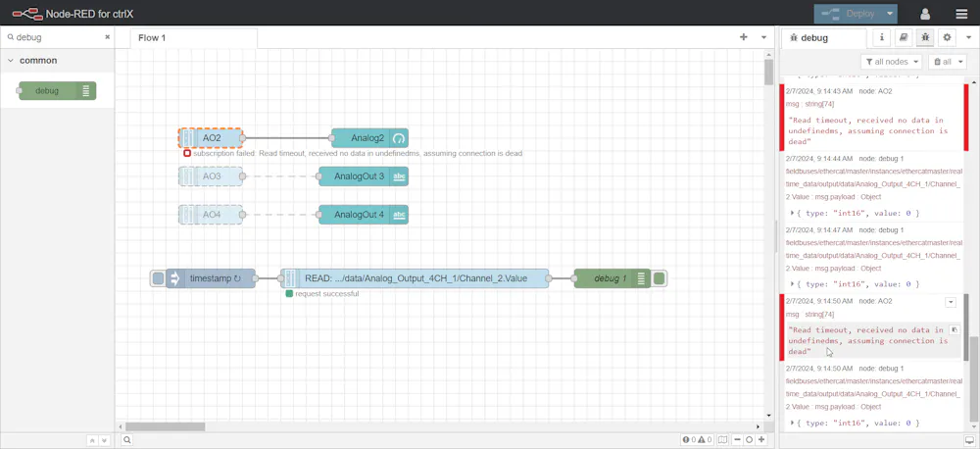Select the disabled AO3 node

pyautogui.click(x=211, y=176)
